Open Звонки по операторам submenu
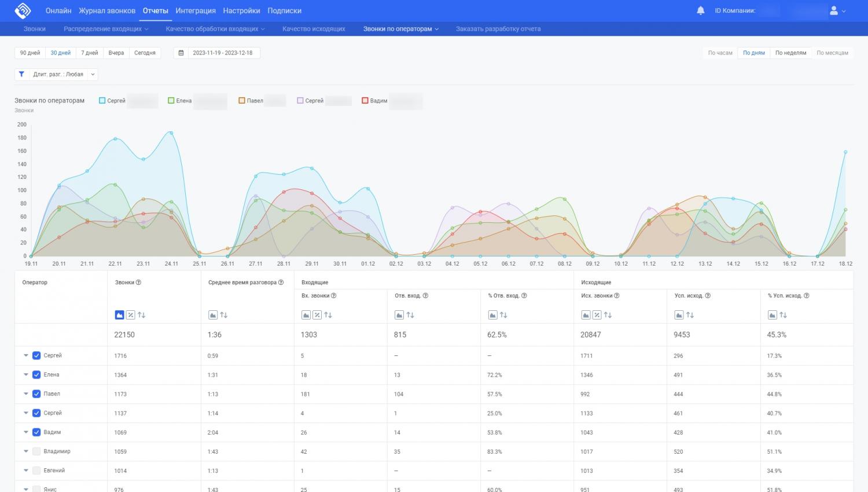 (x=400, y=29)
